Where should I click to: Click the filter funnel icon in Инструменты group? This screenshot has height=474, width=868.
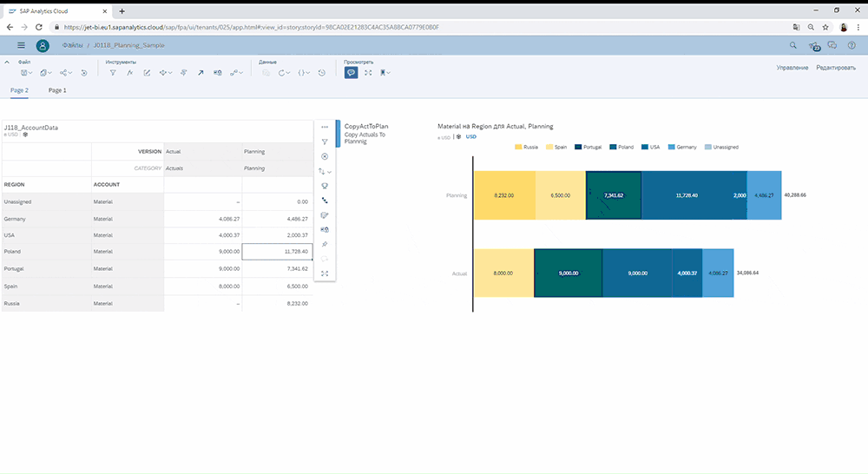113,73
